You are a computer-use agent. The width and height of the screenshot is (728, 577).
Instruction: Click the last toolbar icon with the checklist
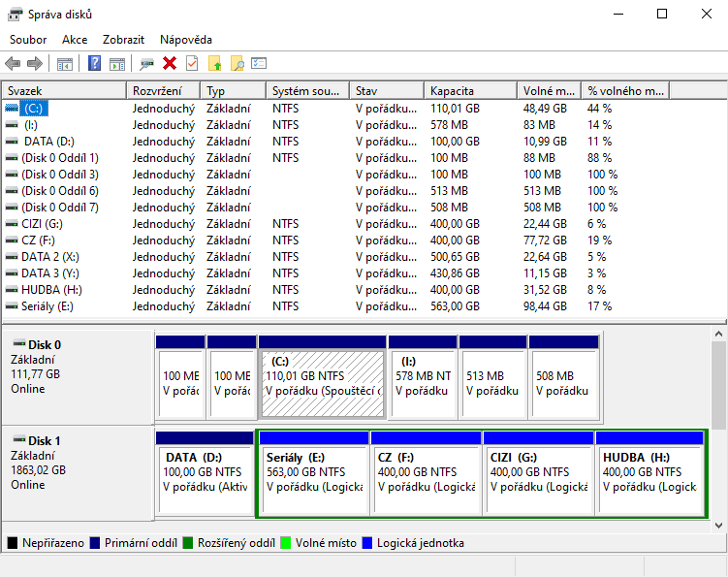pos(259,64)
